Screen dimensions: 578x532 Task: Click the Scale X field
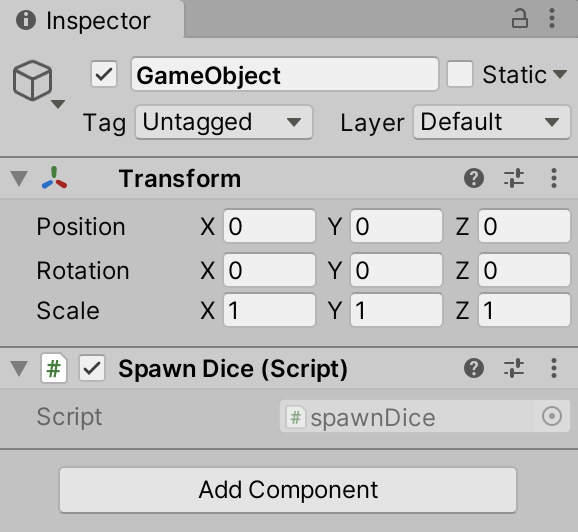coord(269,310)
